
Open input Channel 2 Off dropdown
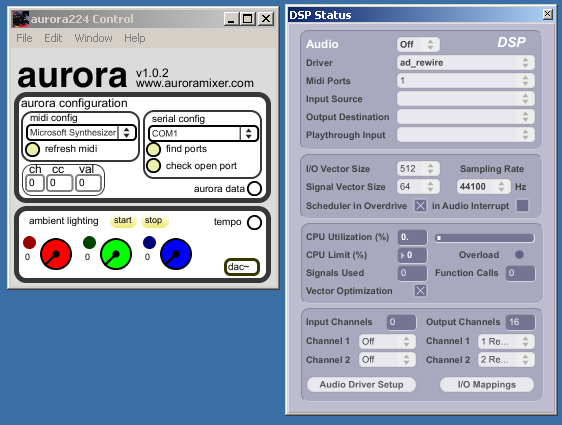point(387,359)
